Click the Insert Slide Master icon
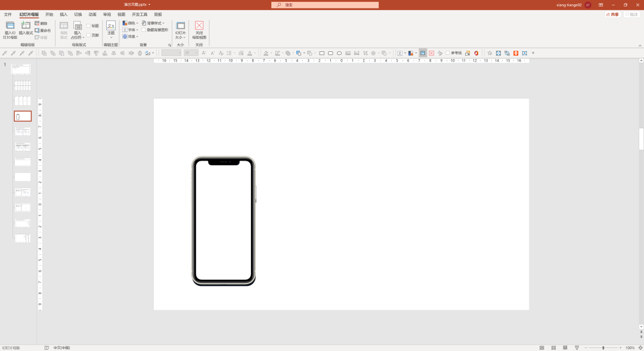 pyautogui.click(x=10, y=26)
